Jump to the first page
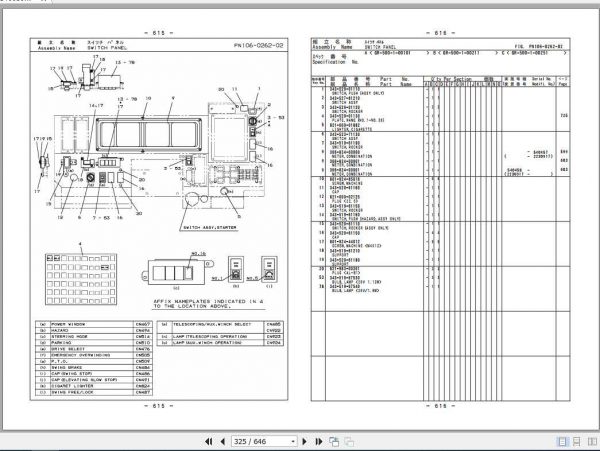The height and width of the screenshot is (451, 600). (209, 441)
